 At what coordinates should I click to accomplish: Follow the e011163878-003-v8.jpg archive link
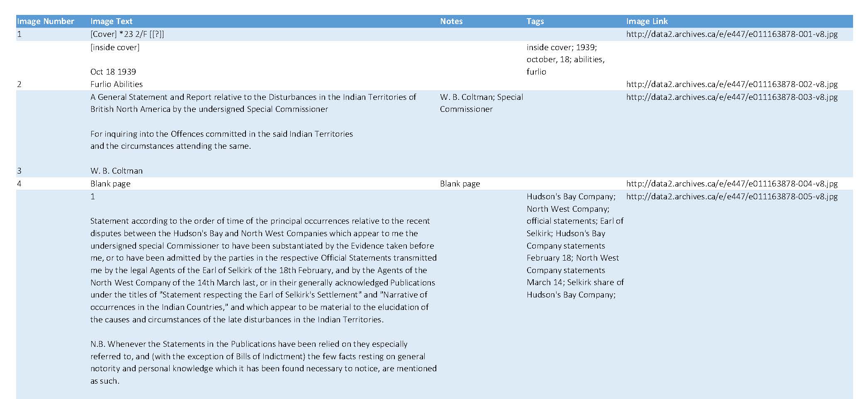click(x=732, y=97)
